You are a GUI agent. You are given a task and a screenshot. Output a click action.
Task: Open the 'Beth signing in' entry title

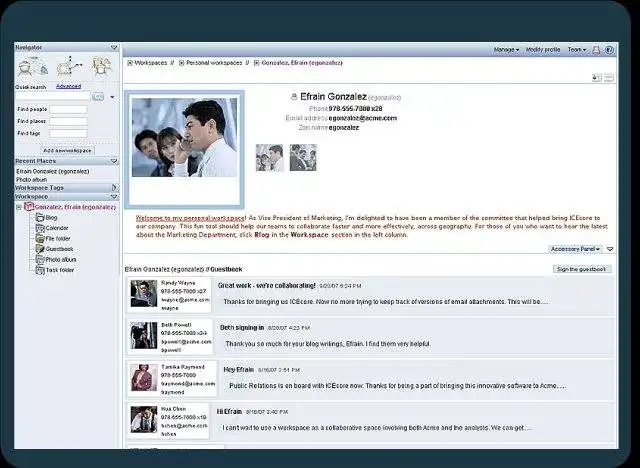click(242, 328)
